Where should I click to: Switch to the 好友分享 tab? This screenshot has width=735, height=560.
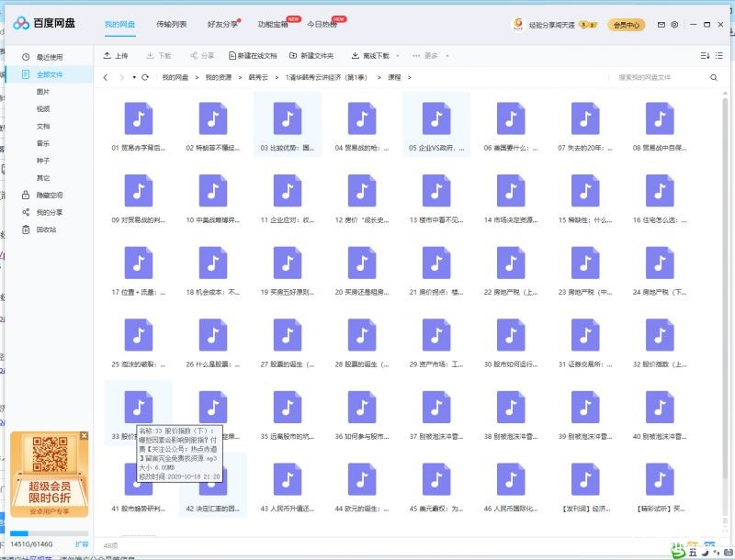point(222,25)
